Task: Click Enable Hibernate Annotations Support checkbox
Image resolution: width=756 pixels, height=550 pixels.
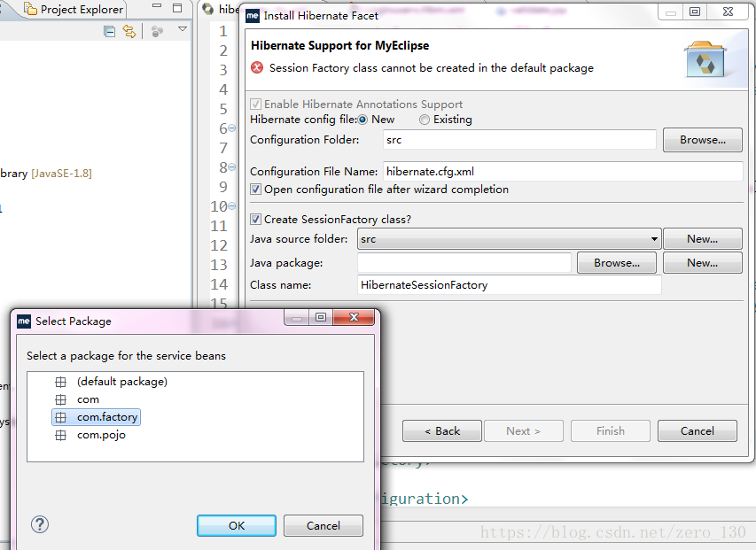Action: point(255,104)
